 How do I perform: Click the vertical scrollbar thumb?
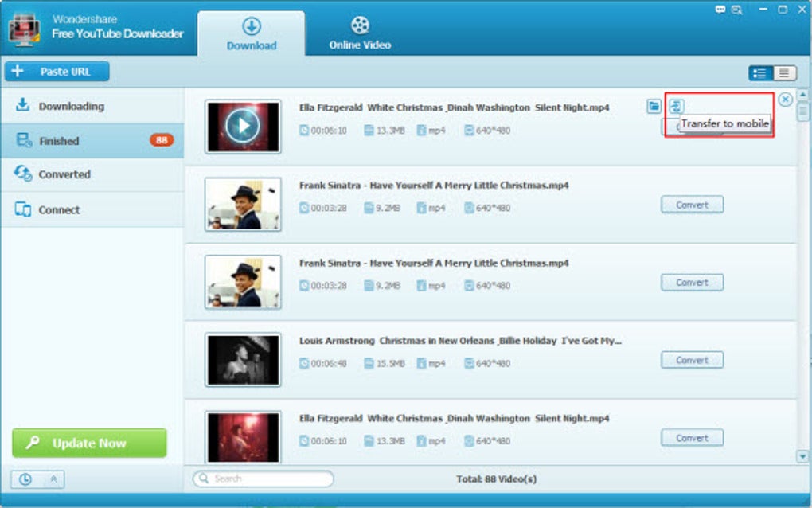pyautogui.click(x=802, y=111)
